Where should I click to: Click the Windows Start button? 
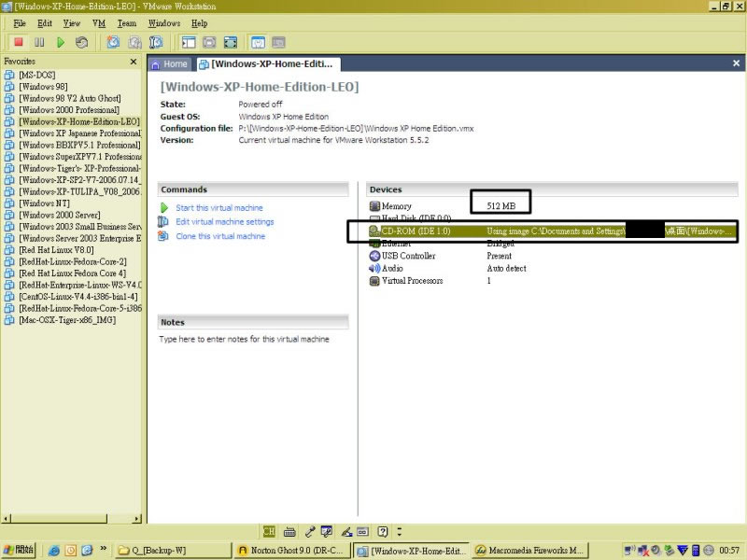19,550
